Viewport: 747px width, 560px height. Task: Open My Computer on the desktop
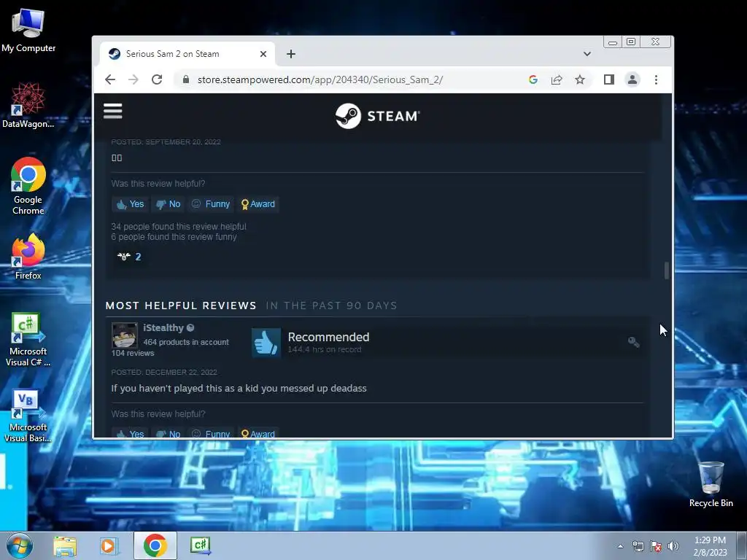[28, 29]
